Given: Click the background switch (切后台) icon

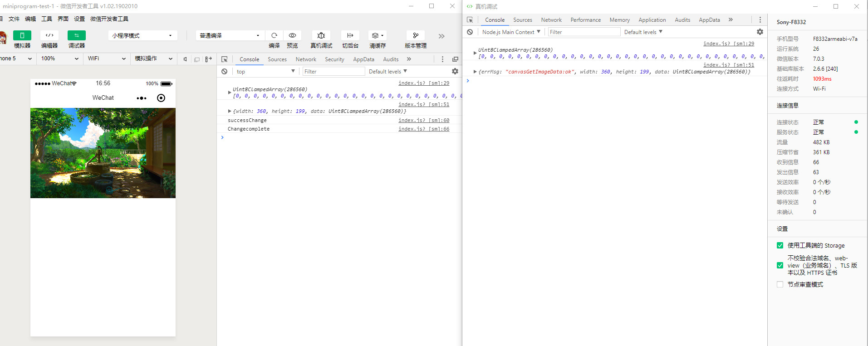Looking at the screenshot, I should pyautogui.click(x=350, y=35).
